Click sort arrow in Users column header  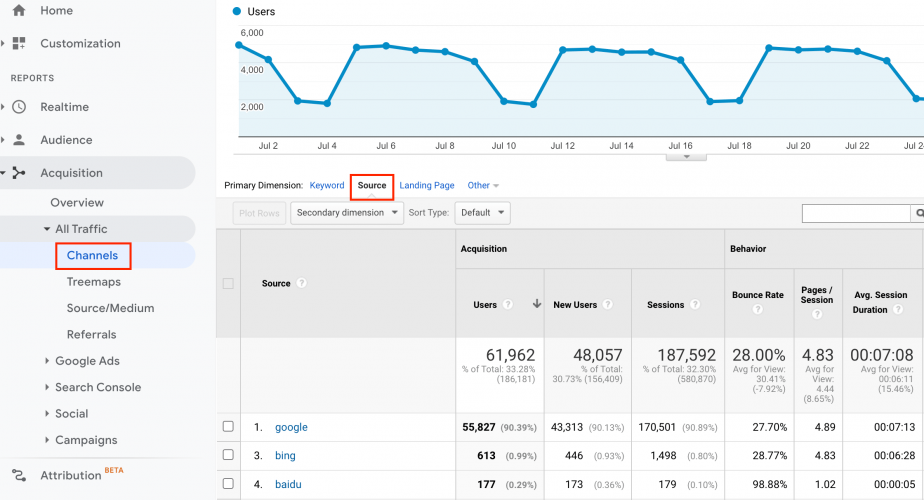click(537, 304)
